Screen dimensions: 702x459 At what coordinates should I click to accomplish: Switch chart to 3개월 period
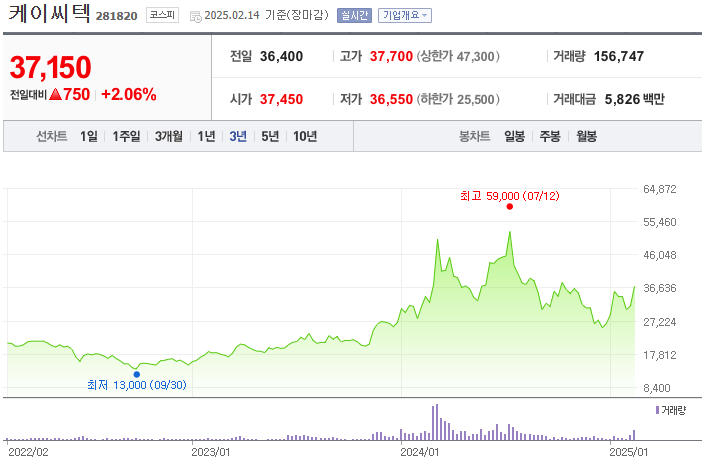[x=169, y=136]
